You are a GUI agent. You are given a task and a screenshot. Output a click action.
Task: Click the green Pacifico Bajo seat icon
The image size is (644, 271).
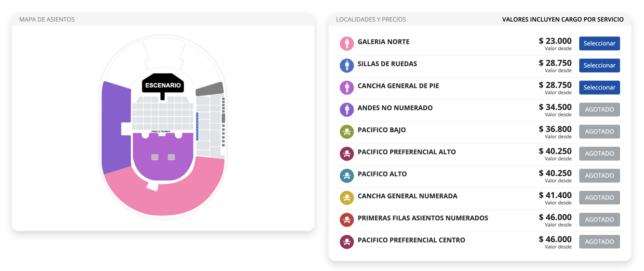pyautogui.click(x=347, y=132)
